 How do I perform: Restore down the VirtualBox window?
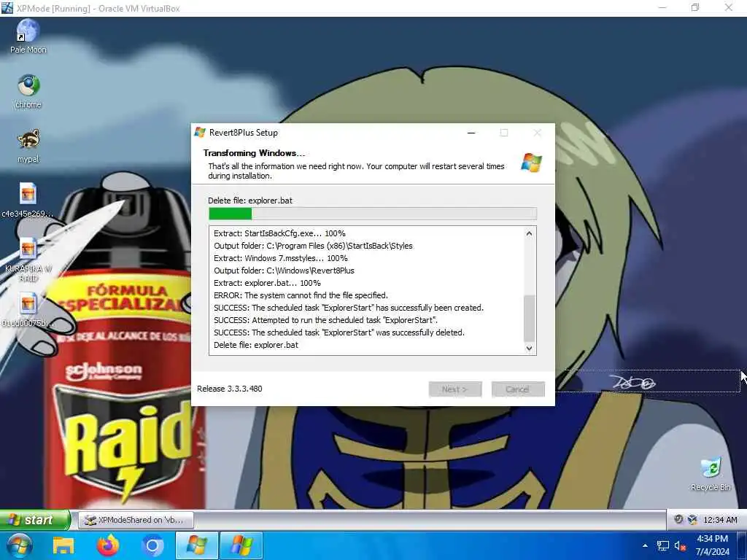[x=695, y=7]
